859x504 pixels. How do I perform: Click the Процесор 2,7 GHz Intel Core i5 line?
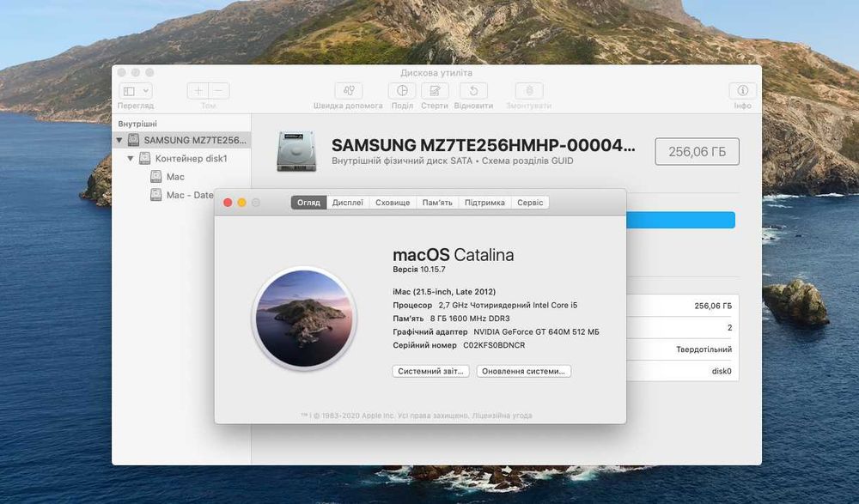[x=484, y=305]
